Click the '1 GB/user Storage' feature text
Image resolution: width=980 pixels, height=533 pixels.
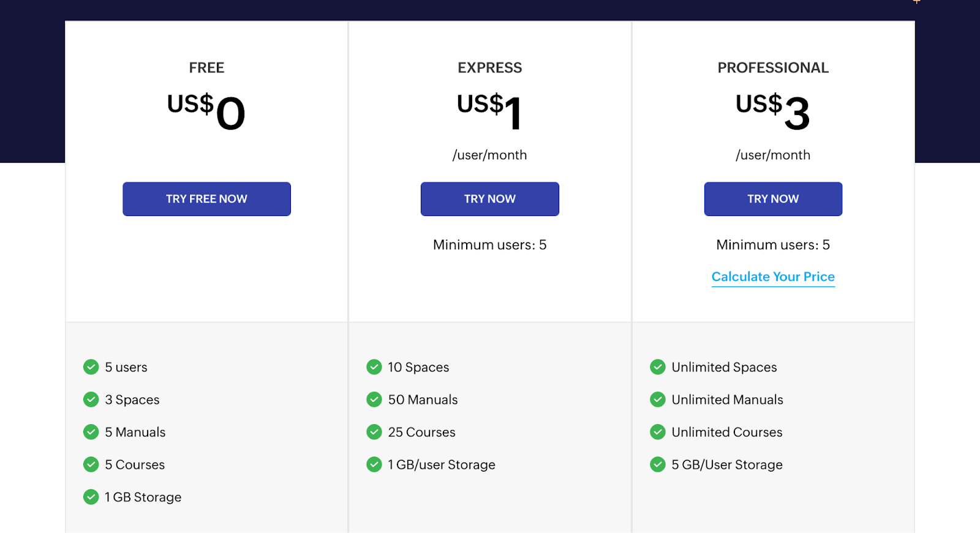pos(442,464)
